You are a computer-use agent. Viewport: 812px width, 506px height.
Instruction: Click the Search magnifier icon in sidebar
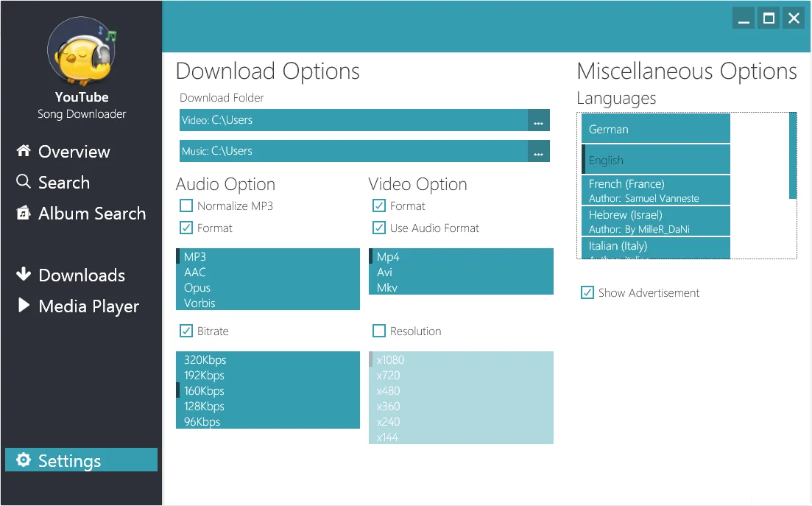coord(24,182)
